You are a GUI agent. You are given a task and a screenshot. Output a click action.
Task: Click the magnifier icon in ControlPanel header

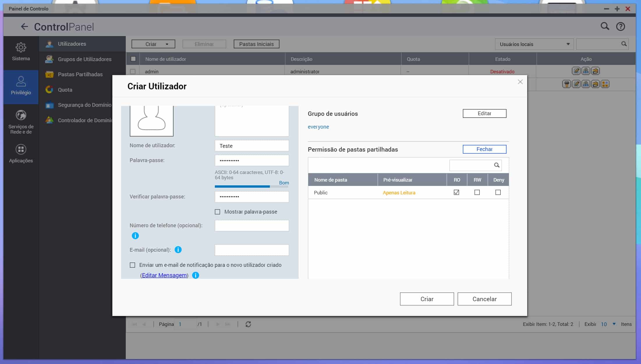(605, 26)
